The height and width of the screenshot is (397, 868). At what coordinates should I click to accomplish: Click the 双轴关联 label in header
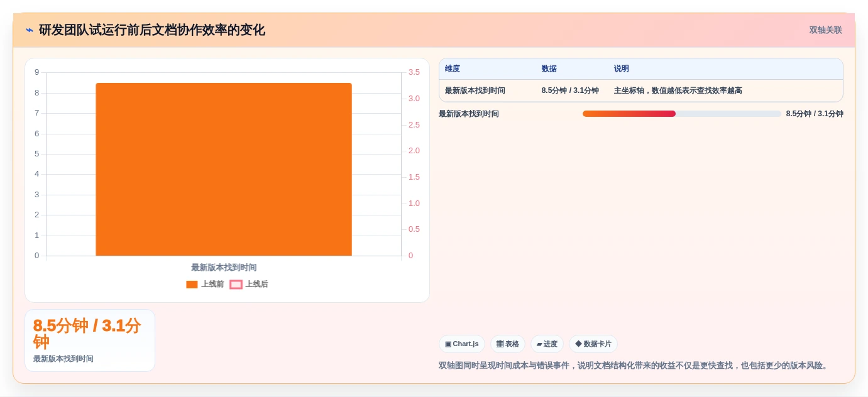825,30
